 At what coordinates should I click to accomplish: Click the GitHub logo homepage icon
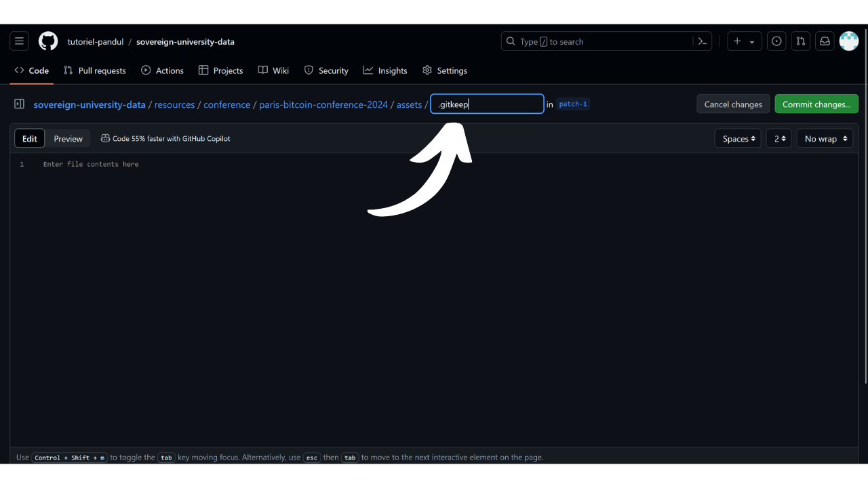tap(48, 41)
